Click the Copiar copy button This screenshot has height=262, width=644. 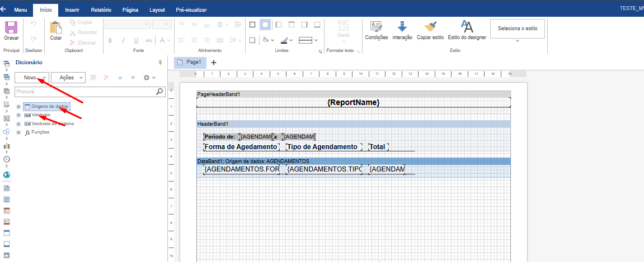point(81,22)
